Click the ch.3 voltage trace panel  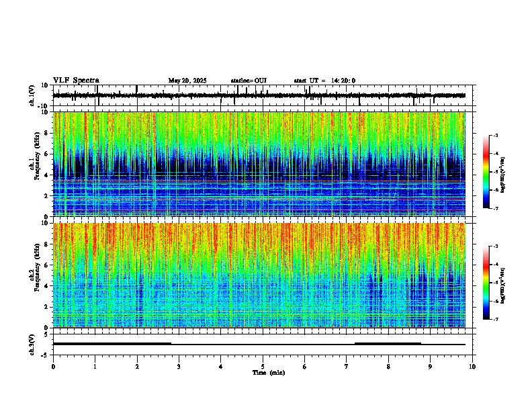pyautogui.click(x=263, y=345)
